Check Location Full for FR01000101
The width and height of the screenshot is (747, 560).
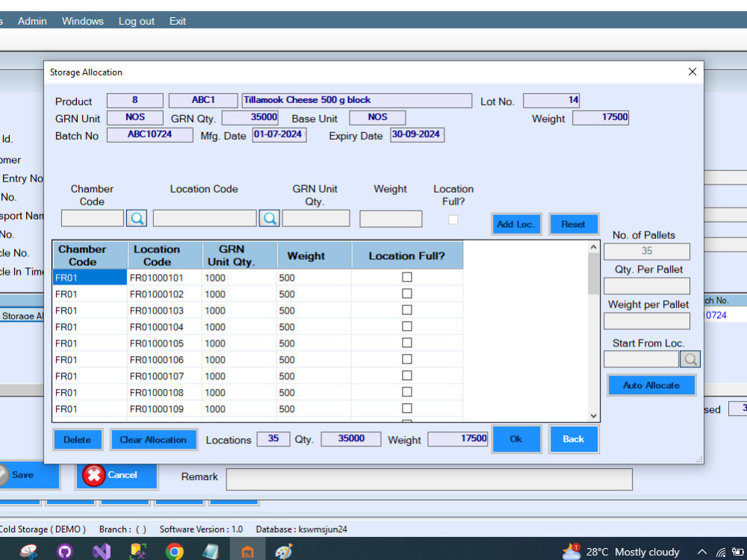(x=407, y=277)
